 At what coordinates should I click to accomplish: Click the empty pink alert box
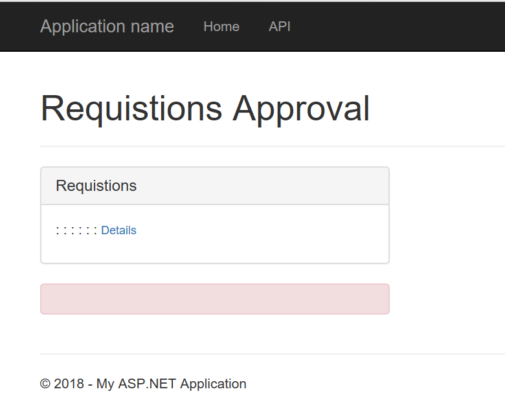pyautogui.click(x=215, y=299)
